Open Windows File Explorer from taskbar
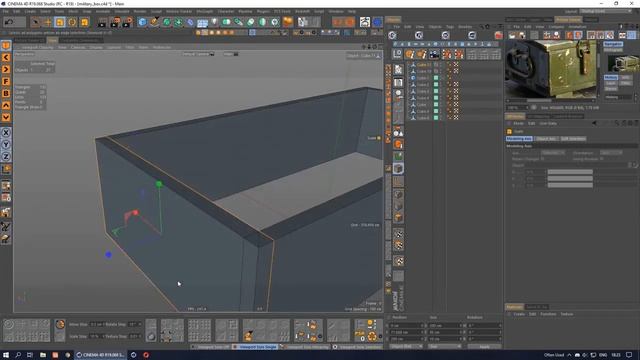640x360 pixels. pos(42,355)
